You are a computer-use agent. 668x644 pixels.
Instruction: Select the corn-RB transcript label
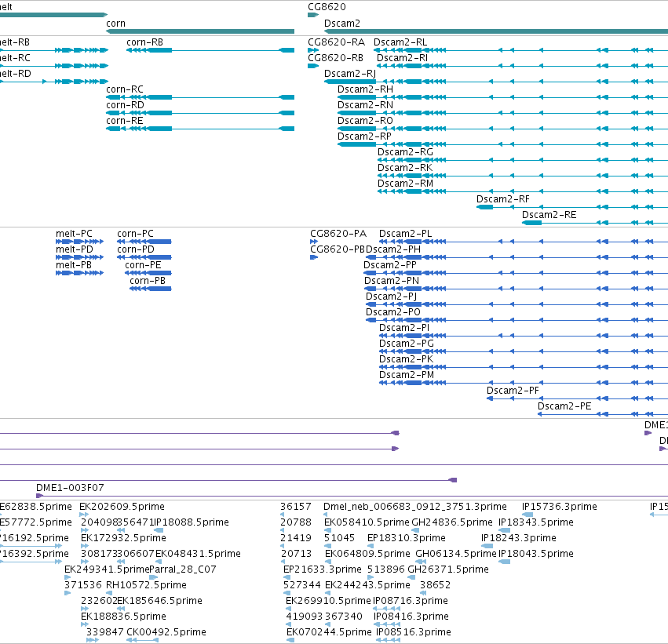[x=145, y=42]
